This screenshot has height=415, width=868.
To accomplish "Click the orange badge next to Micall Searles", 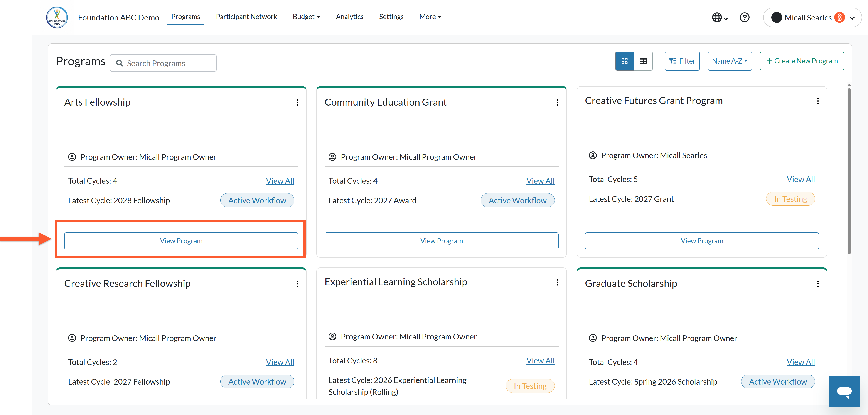I will [x=840, y=17].
